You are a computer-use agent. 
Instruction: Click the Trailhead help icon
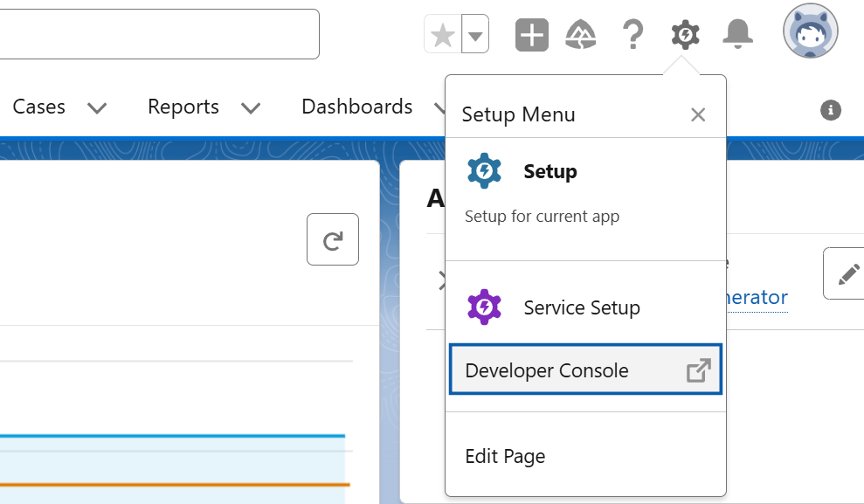(x=582, y=33)
